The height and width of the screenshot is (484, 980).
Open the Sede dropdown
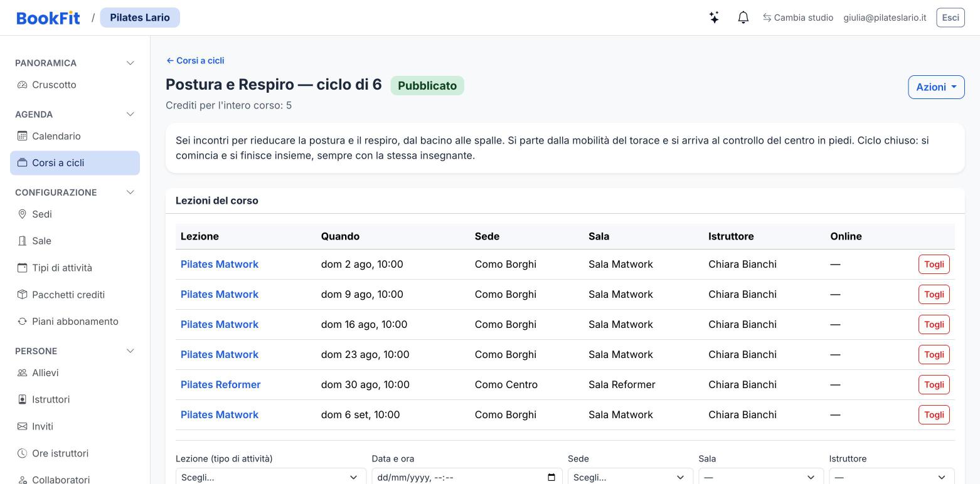(x=631, y=477)
